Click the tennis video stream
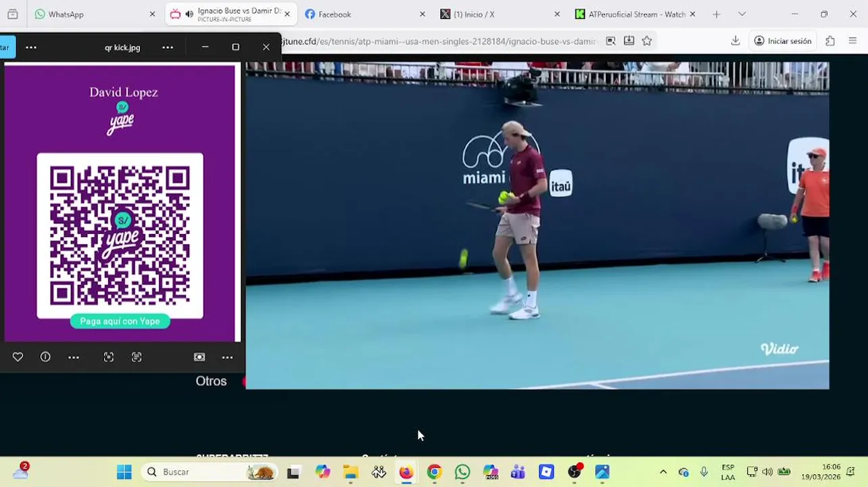 [x=537, y=225]
